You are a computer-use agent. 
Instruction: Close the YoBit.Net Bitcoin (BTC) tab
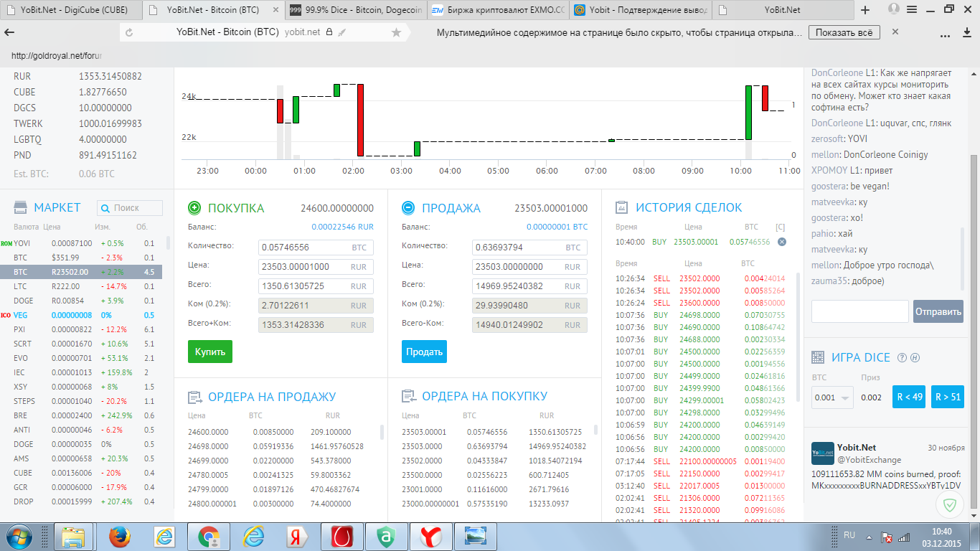pyautogui.click(x=277, y=10)
